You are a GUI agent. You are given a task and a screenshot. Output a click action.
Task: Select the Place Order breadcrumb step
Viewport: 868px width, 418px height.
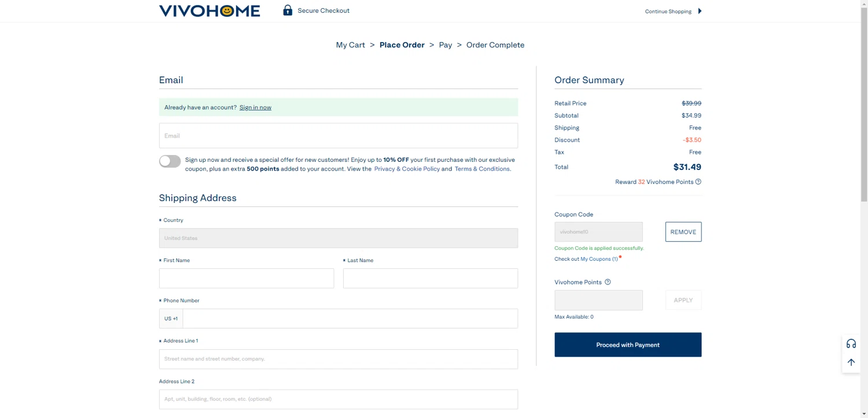click(402, 45)
